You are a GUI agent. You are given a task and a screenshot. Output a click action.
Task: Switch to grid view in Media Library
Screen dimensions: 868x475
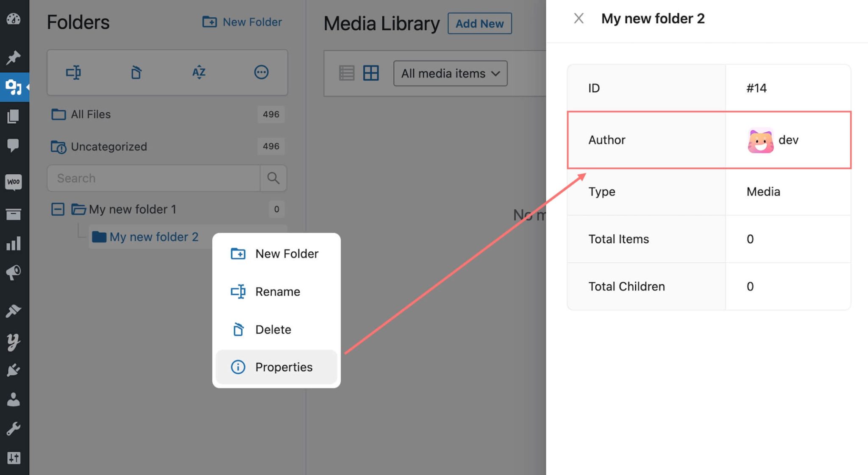point(370,73)
